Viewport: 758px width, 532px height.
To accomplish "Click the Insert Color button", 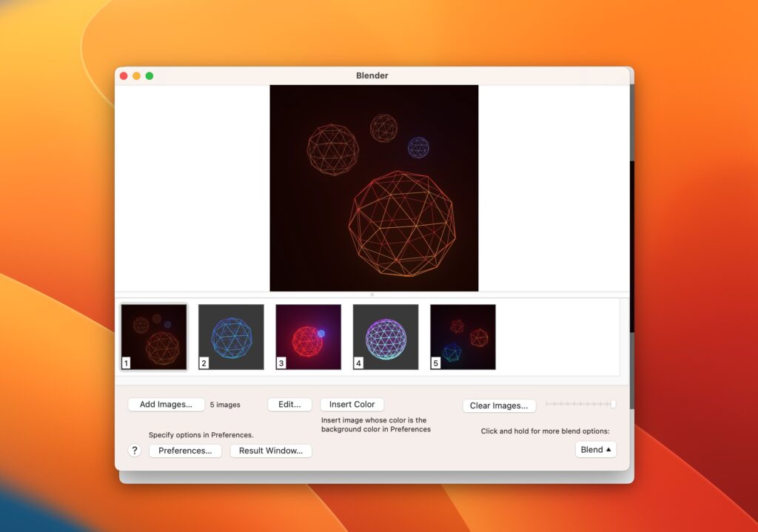I will pyautogui.click(x=352, y=404).
